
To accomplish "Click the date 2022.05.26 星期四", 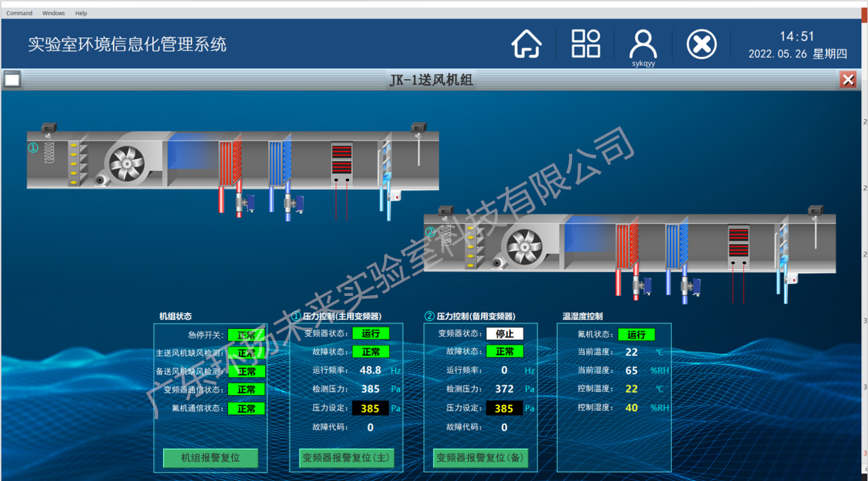I will point(798,54).
